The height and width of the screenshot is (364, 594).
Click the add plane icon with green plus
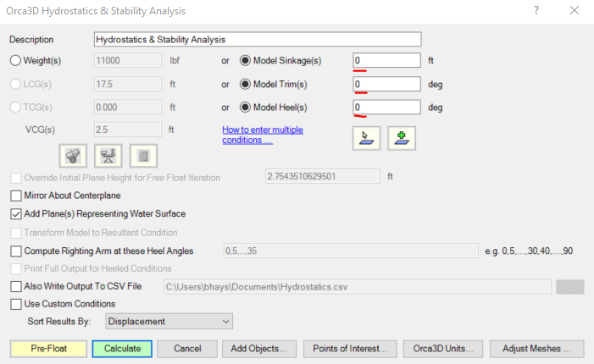pos(402,138)
